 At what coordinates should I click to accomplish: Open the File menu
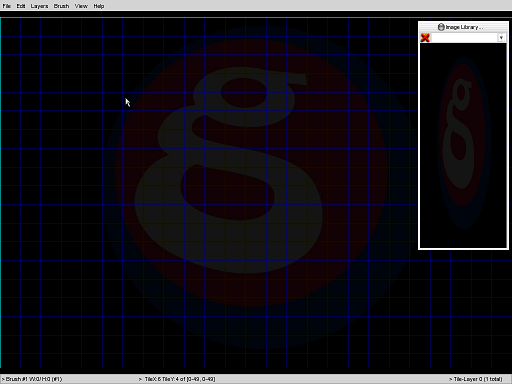(7, 6)
